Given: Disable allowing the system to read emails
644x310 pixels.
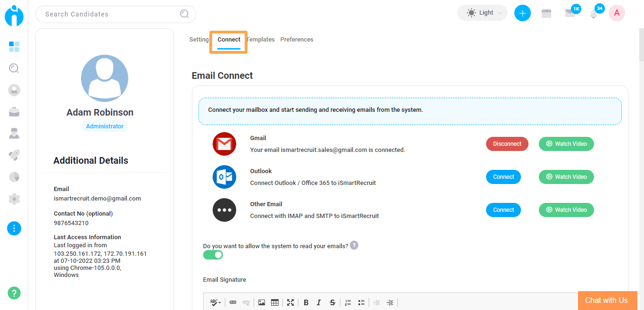Looking at the screenshot, I should [x=213, y=254].
